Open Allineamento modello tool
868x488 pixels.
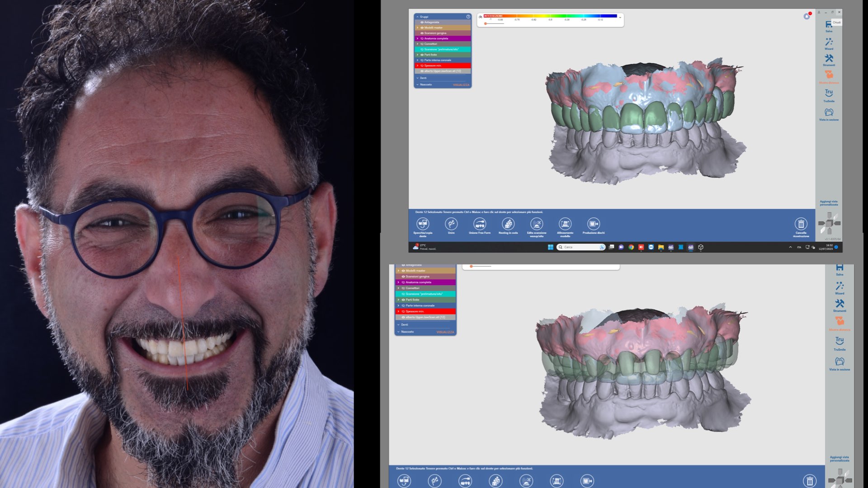pyautogui.click(x=565, y=224)
